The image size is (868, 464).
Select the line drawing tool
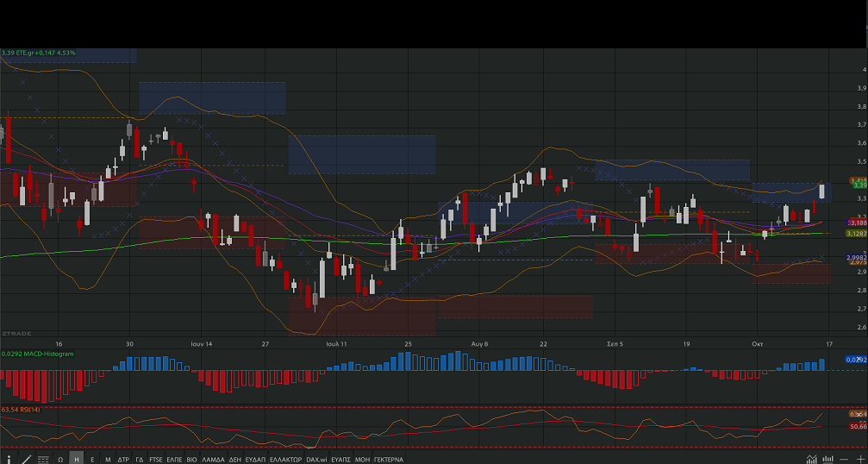point(26,459)
